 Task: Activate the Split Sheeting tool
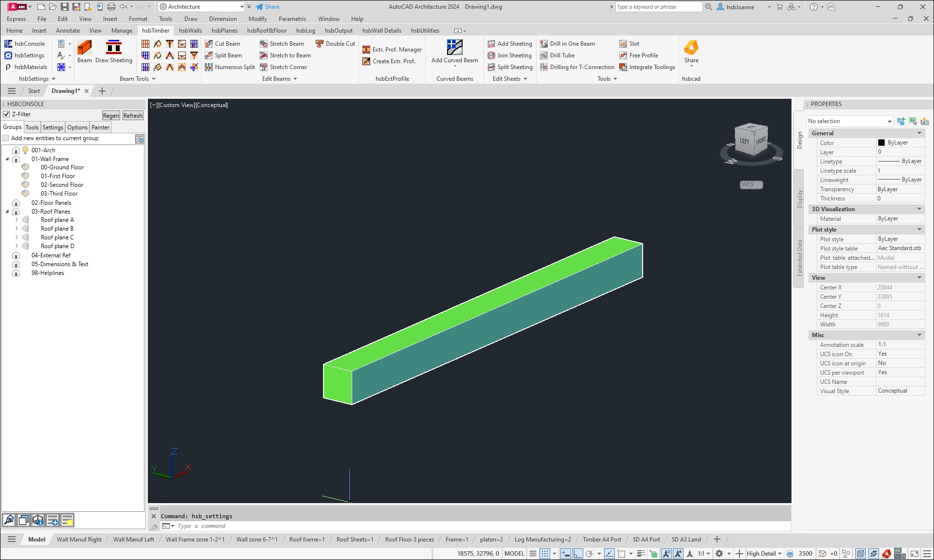coord(510,67)
